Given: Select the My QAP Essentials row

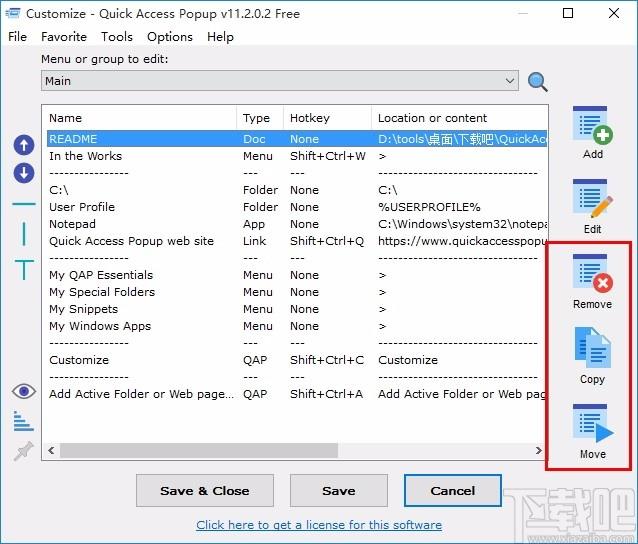Looking at the screenshot, I should tap(297, 275).
